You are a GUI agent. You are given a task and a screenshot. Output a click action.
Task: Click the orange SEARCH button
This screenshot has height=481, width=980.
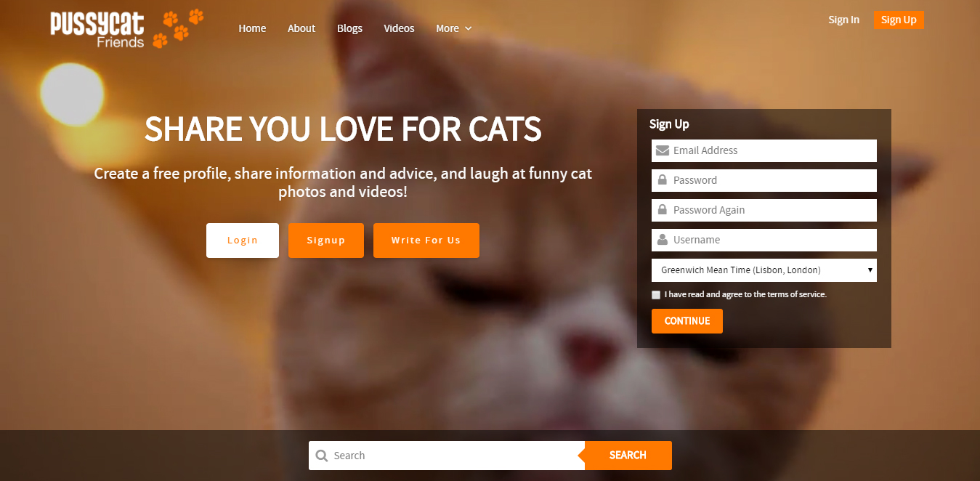(x=628, y=456)
